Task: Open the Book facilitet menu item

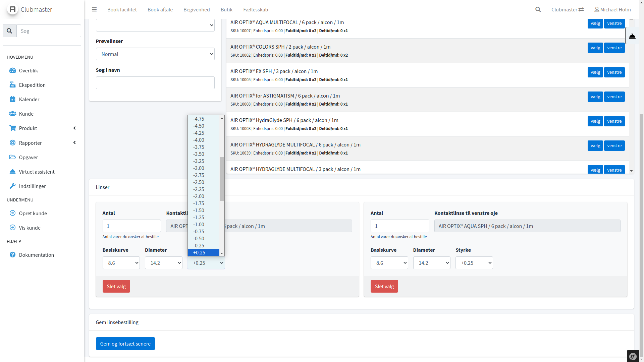Action: point(122,9)
